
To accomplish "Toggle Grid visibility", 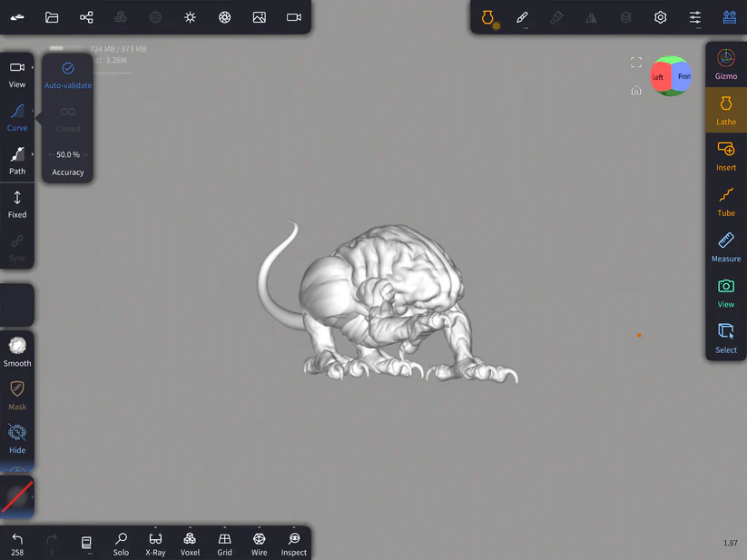I will 224,544.
